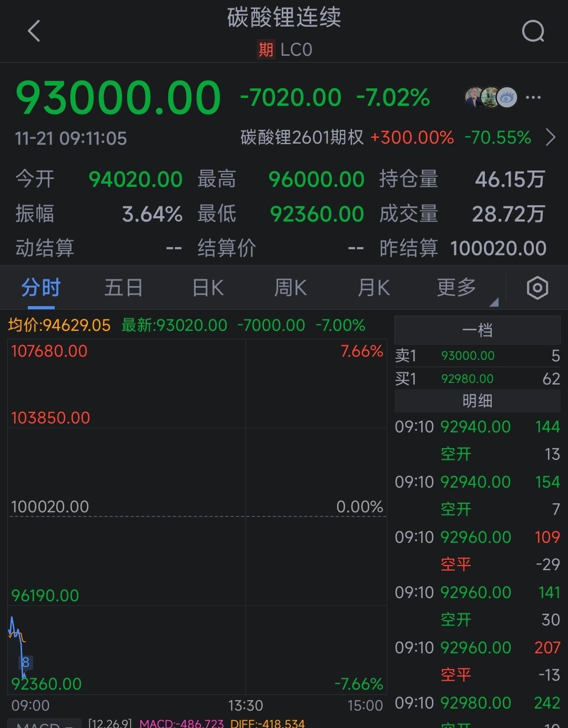Tap the red 期 futures badge

(266, 50)
